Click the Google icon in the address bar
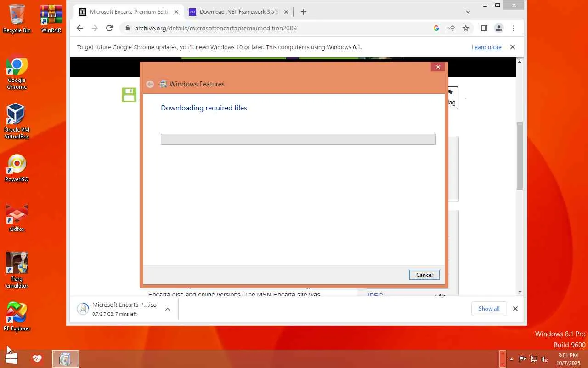 (x=436, y=28)
